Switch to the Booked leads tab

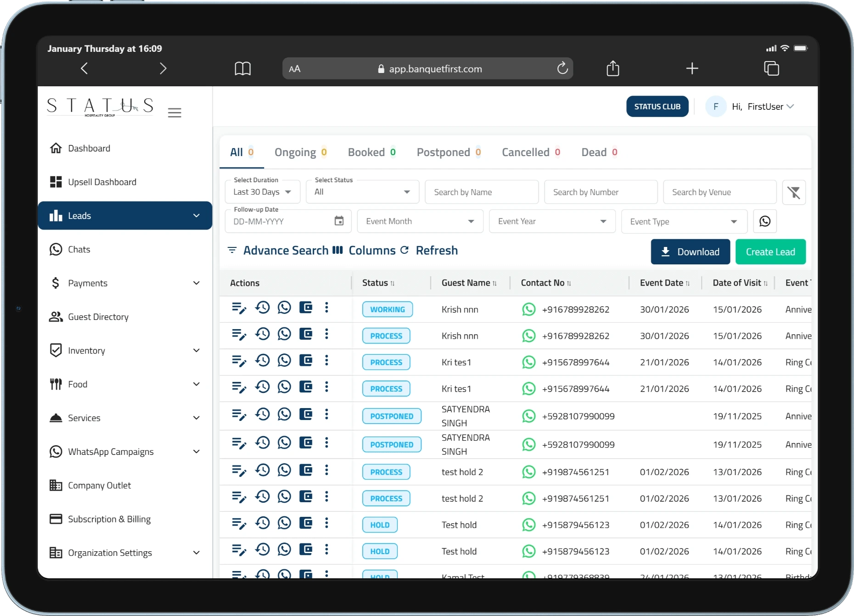pos(367,152)
